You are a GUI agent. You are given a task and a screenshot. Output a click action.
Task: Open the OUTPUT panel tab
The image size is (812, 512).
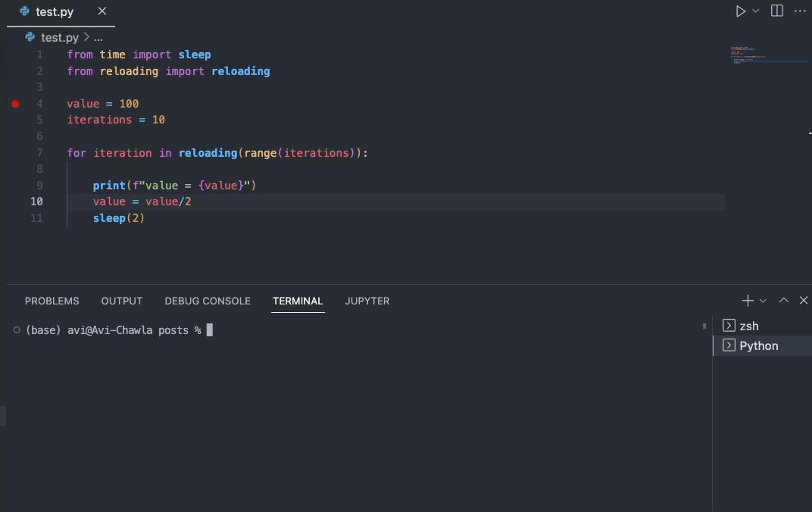point(122,301)
